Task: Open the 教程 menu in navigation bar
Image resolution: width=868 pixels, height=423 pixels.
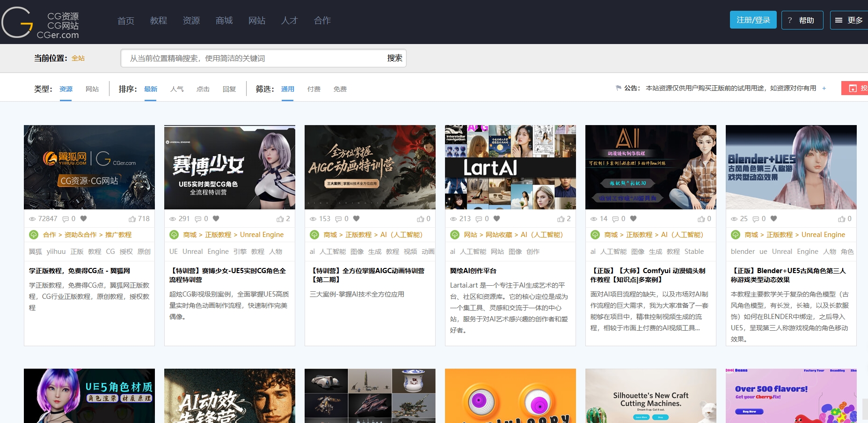Action: click(x=158, y=20)
